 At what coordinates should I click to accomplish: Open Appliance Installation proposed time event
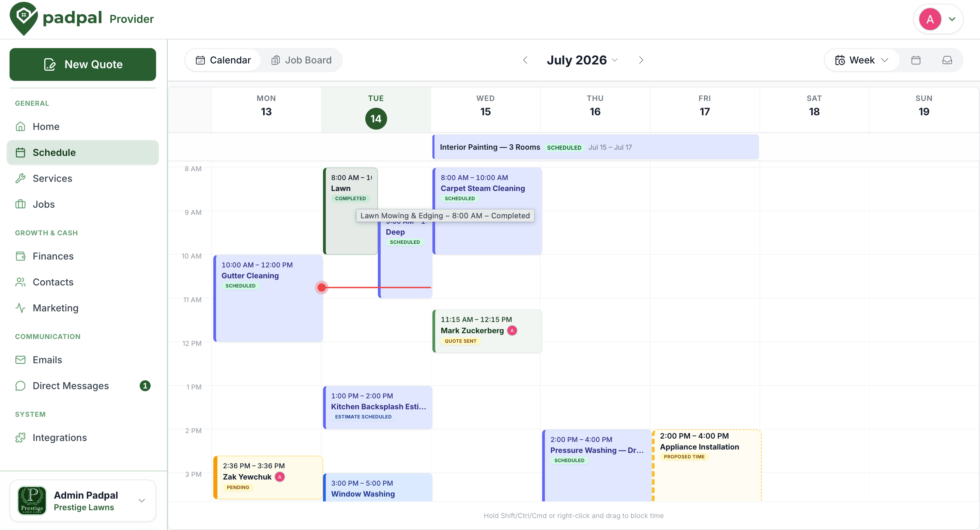point(706,465)
